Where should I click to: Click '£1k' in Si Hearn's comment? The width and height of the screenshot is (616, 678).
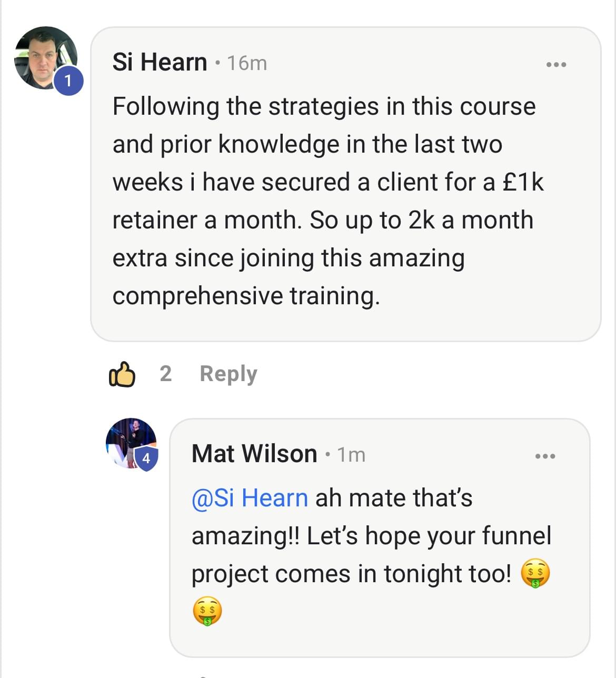(x=523, y=182)
